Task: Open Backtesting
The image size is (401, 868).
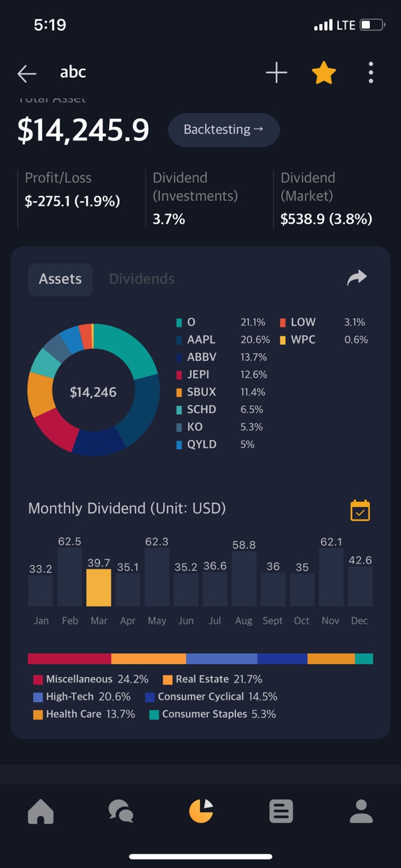Action: coord(223,130)
